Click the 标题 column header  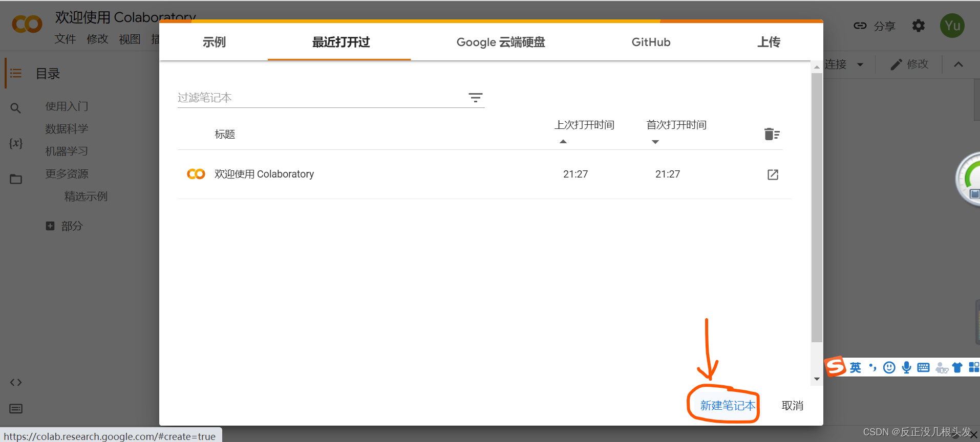point(225,134)
